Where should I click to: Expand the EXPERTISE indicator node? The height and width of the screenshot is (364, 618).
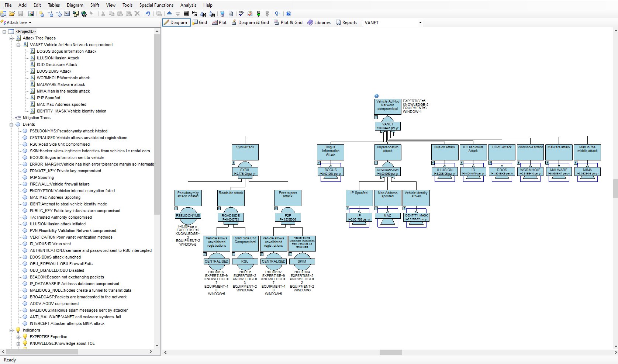click(x=18, y=337)
